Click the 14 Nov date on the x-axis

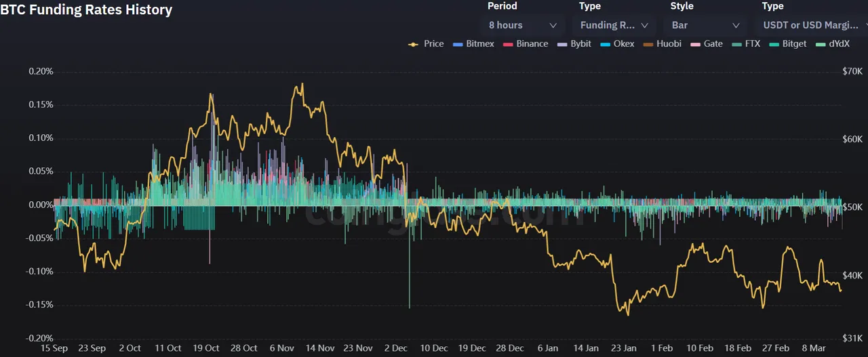tap(320, 348)
